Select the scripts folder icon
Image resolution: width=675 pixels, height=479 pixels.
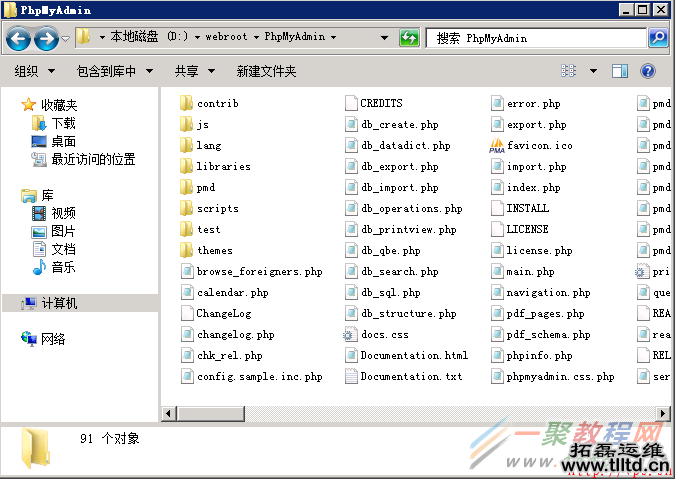[186, 208]
